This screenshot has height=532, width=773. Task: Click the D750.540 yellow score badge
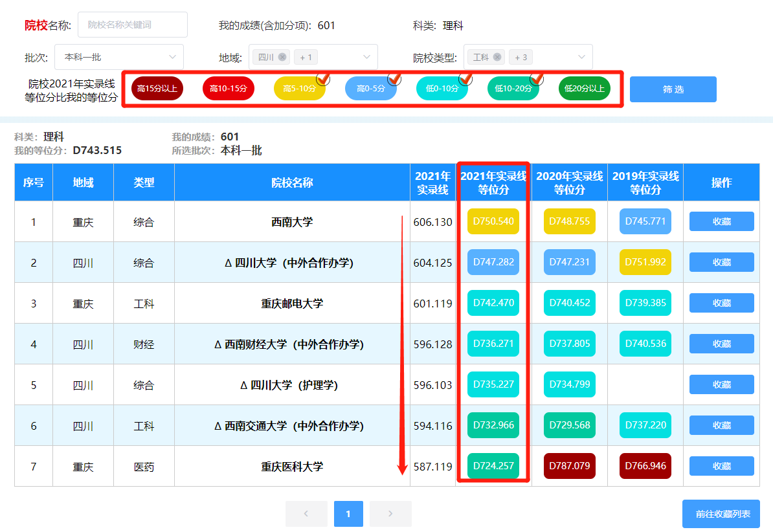[x=493, y=221]
